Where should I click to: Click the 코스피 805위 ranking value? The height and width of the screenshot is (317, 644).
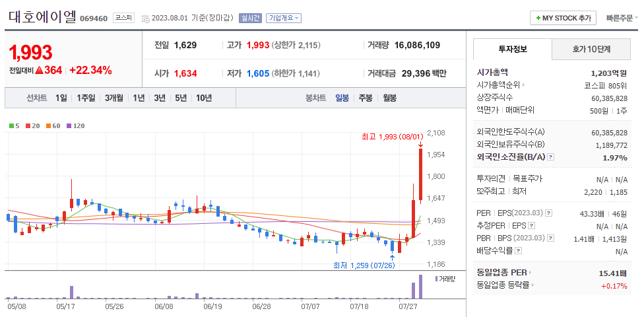(606, 86)
